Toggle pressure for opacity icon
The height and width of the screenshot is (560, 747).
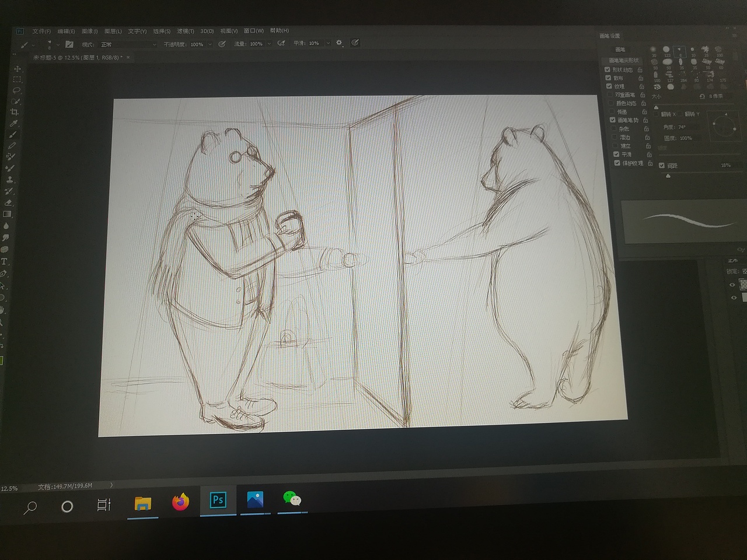[x=222, y=44]
